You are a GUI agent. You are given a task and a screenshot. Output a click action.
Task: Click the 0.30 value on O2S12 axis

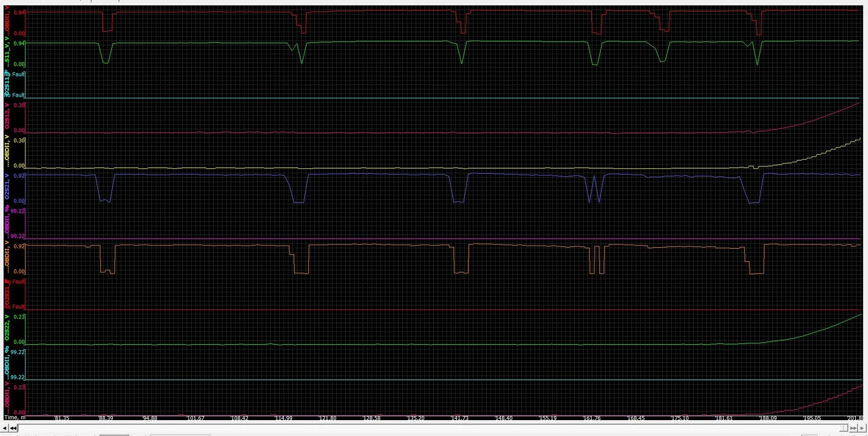pos(19,105)
